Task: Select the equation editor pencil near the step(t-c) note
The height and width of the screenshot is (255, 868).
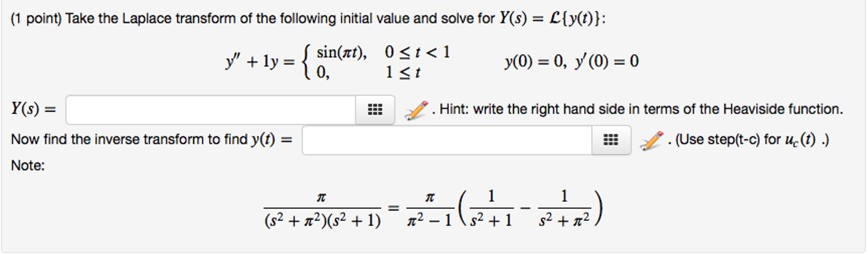Action: tap(652, 139)
